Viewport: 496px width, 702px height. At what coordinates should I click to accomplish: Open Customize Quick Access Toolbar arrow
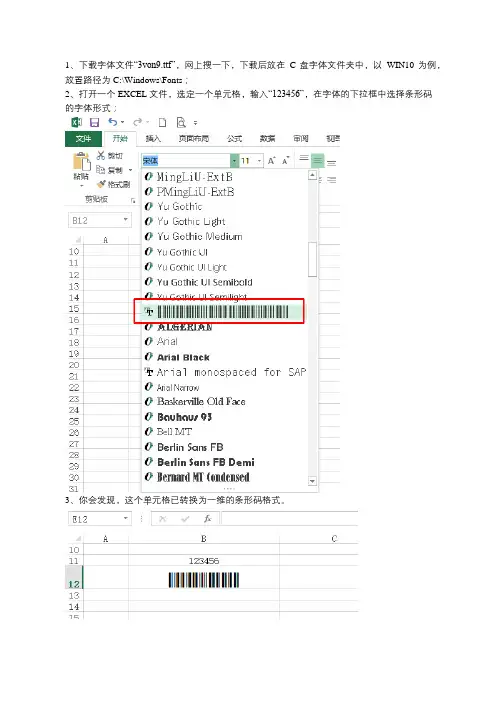click(x=195, y=123)
